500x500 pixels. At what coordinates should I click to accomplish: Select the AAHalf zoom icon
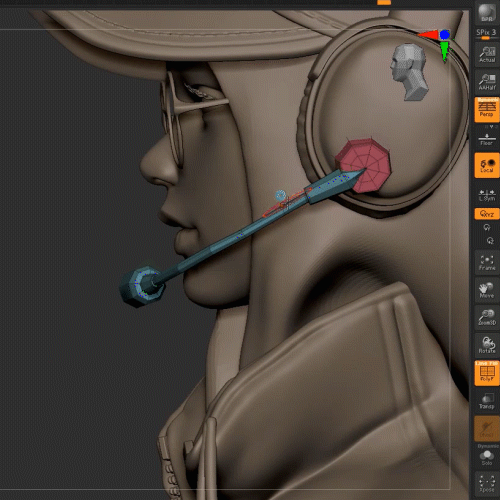coord(487,82)
